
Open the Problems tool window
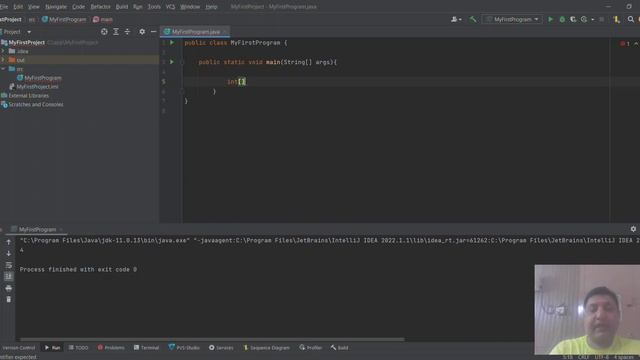pos(111,348)
